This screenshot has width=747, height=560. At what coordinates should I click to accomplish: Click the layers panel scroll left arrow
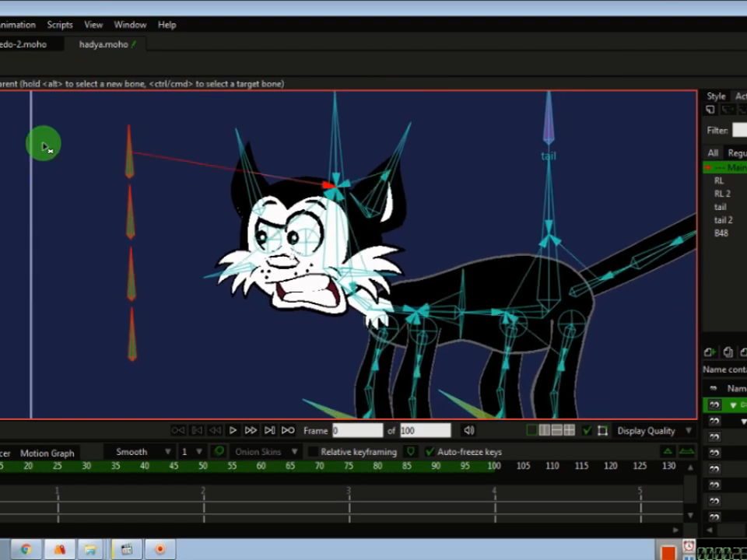tap(710, 530)
